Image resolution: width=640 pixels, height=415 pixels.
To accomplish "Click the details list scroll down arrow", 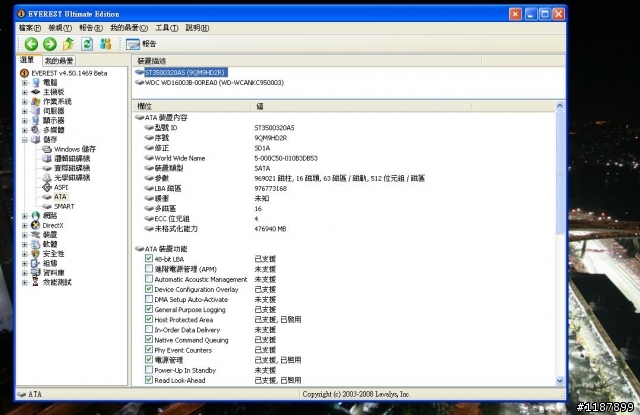I will (560, 381).
